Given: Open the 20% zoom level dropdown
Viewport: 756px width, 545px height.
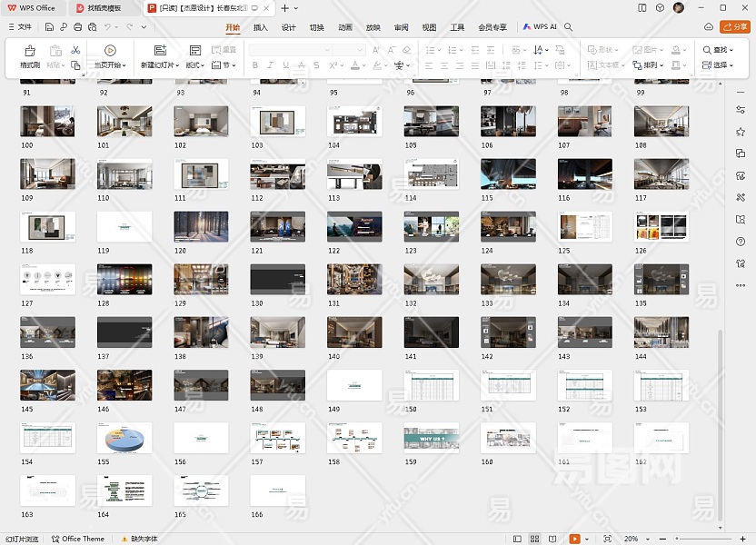Looking at the screenshot, I should coord(634,539).
